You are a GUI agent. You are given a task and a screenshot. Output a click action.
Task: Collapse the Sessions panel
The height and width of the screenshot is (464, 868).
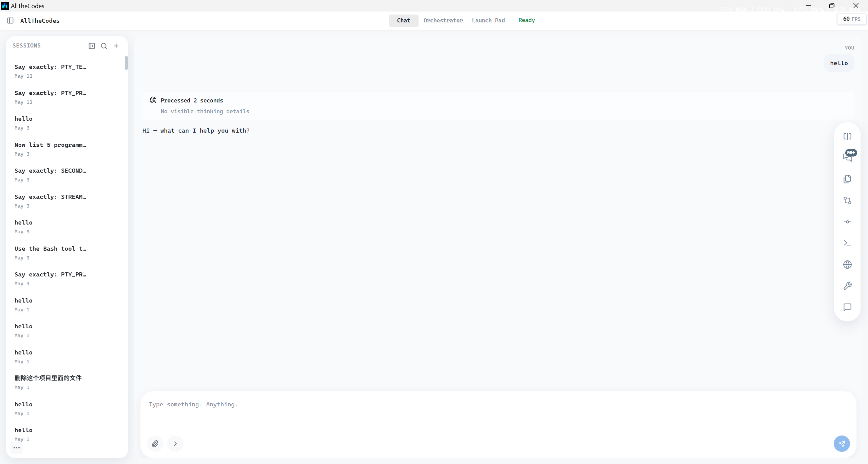click(x=92, y=46)
